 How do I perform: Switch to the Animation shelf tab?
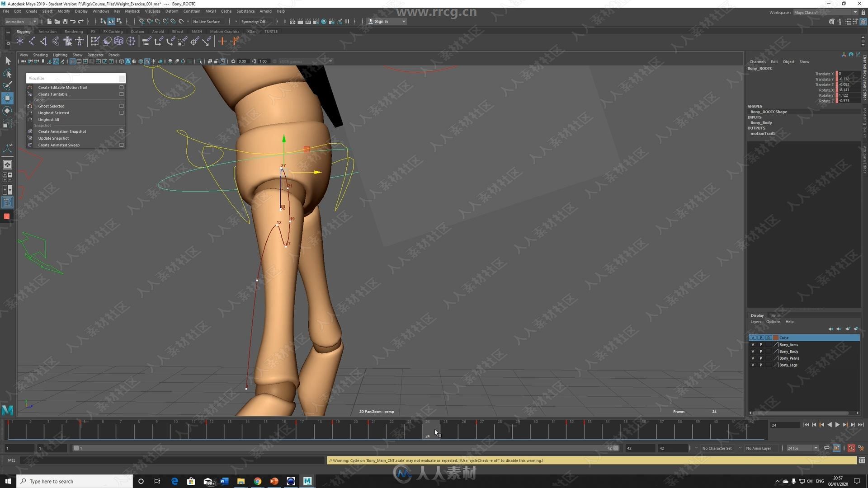click(47, 31)
